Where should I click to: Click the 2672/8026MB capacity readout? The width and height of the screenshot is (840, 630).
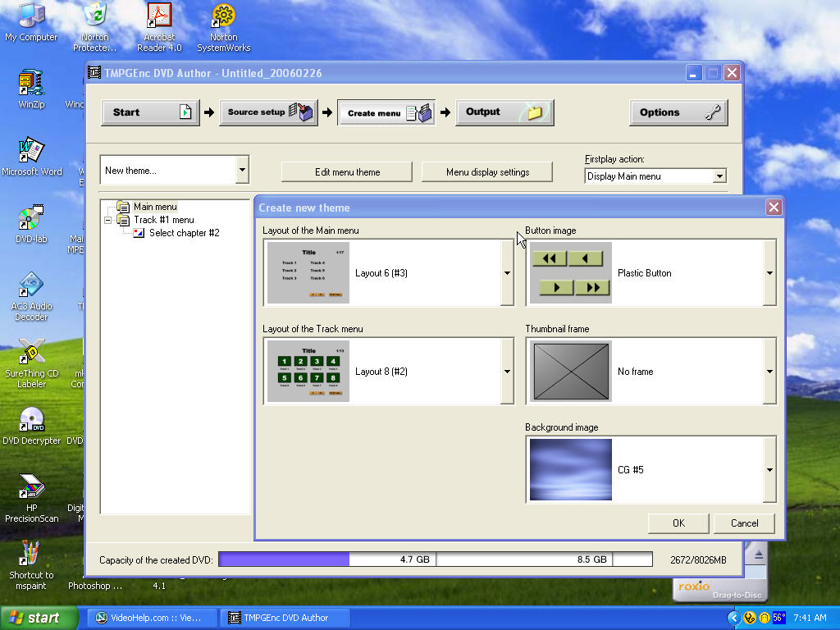[698, 559]
